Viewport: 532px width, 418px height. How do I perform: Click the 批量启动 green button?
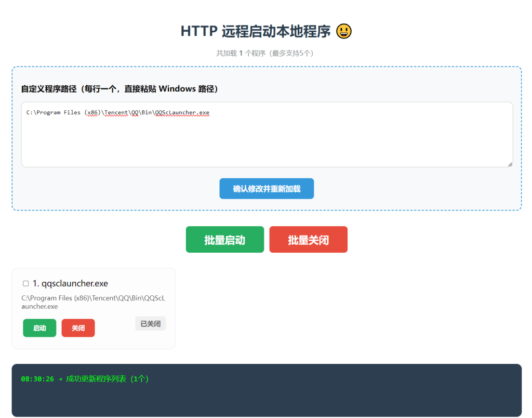[224, 239]
